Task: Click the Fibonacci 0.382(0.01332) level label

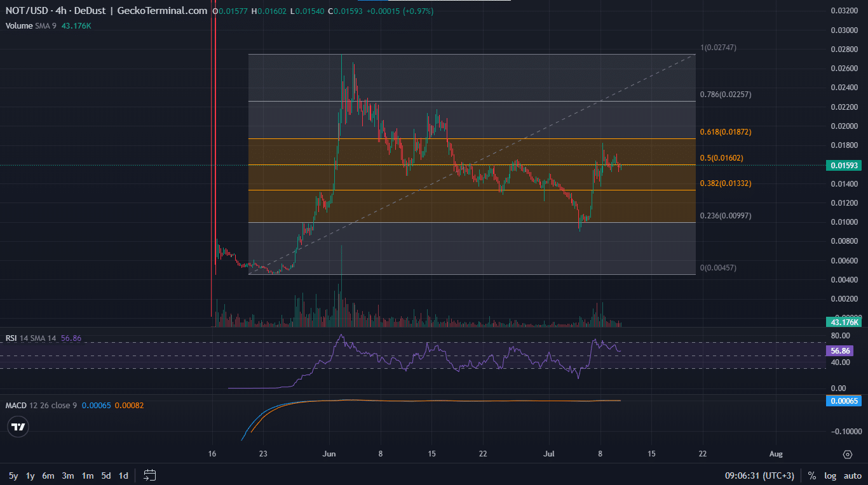Action: pyautogui.click(x=726, y=183)
